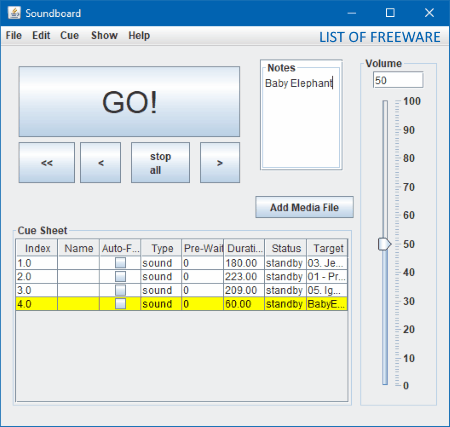
Task: Advance to next cue with > button
Action: pyautogui.click(x=220, y=163)
